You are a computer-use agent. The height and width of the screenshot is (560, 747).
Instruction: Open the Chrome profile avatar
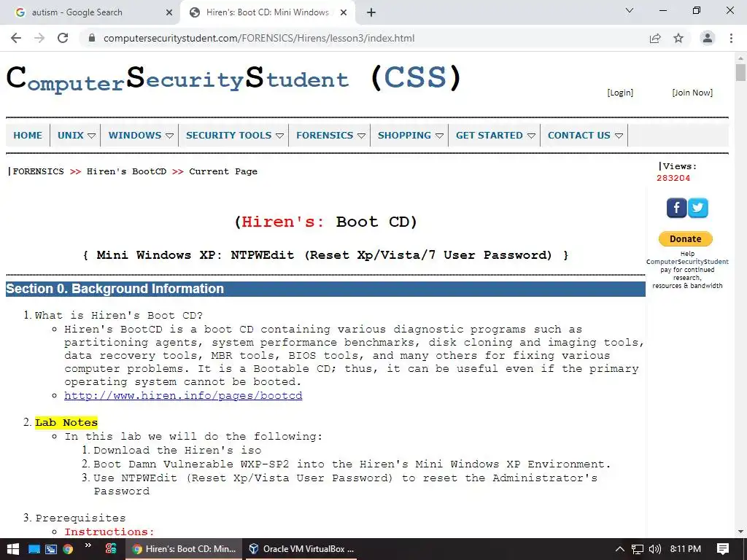[708, 38]
